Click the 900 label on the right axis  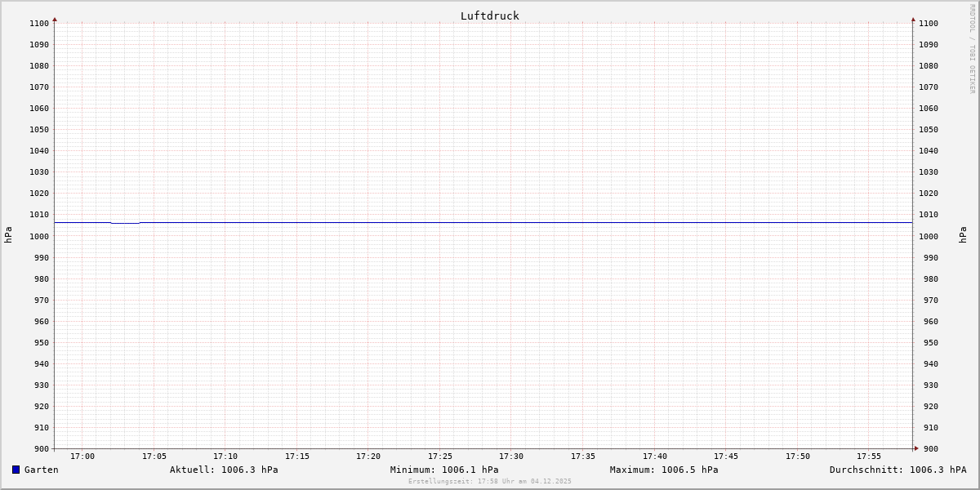(x=929, y=449)
